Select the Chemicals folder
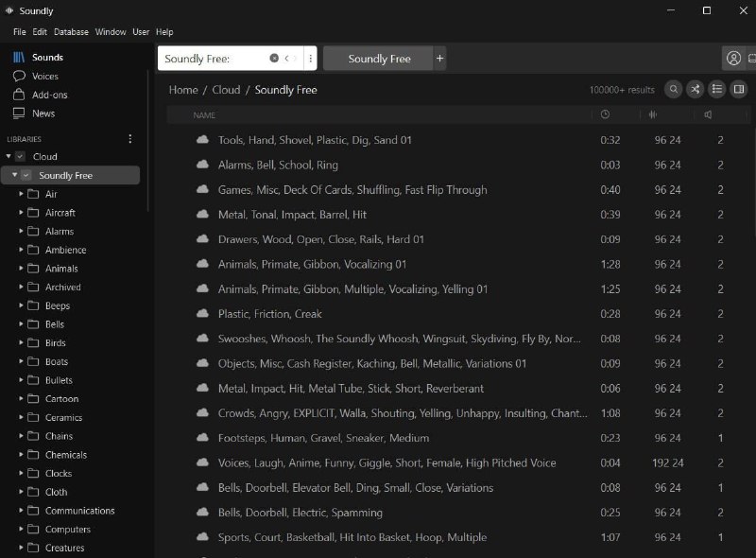 66,455
